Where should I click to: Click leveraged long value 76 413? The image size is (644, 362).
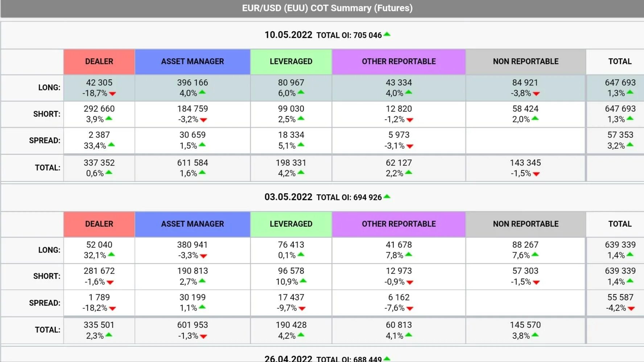(x=291, y=245)
